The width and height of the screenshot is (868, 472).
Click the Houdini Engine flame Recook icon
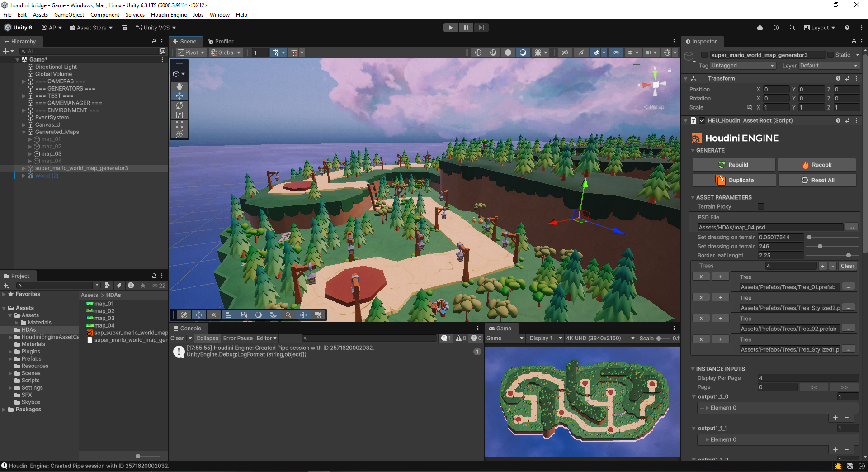[x=806, y=165]
